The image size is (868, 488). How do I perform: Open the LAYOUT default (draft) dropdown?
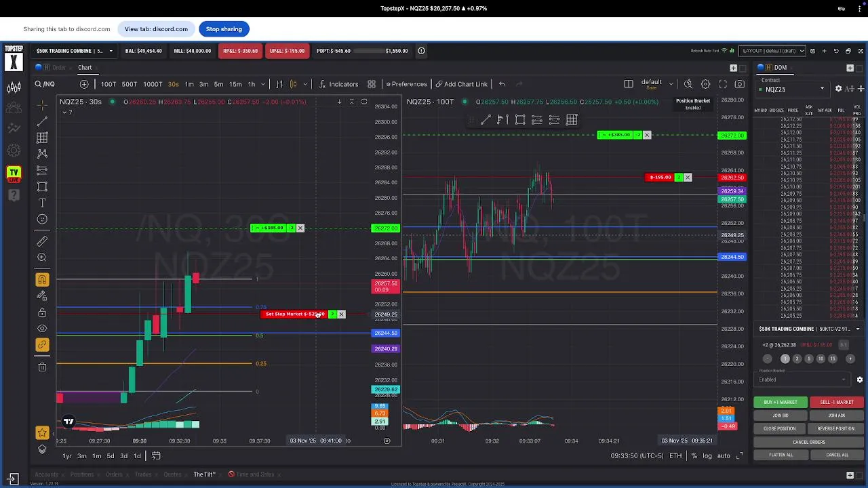click(772, 51)
